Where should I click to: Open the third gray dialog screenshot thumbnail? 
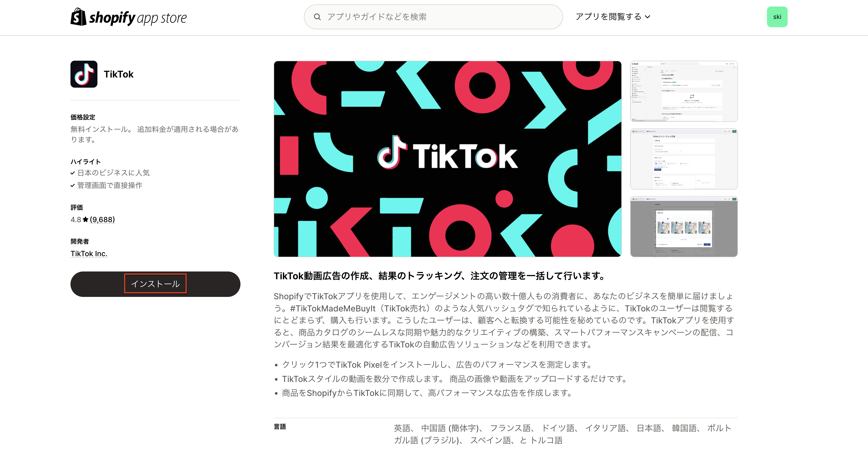[684, 227]
